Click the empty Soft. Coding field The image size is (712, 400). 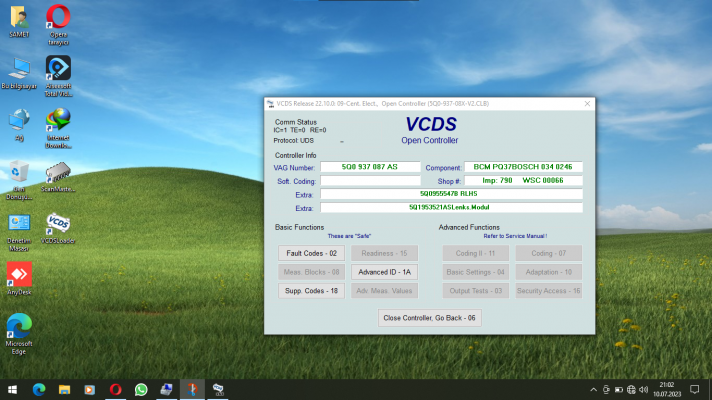[370, 181]
